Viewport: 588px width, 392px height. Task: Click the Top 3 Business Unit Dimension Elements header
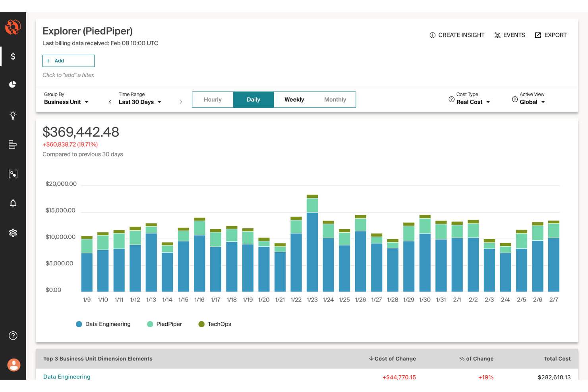click(98, 359)
